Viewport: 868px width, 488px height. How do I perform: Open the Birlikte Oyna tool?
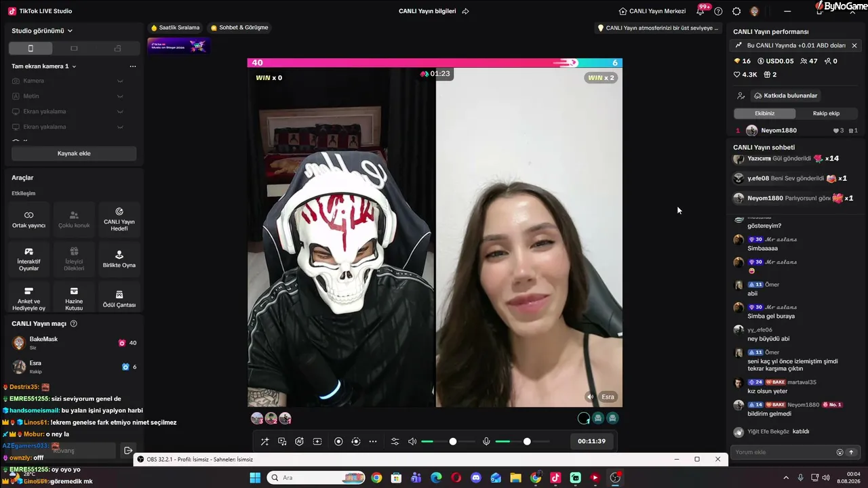(x=119, y=259)
